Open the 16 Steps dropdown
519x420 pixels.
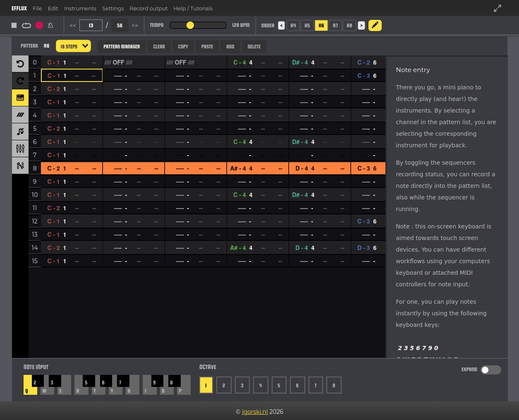pyautogui.click(x=73, y=46)
